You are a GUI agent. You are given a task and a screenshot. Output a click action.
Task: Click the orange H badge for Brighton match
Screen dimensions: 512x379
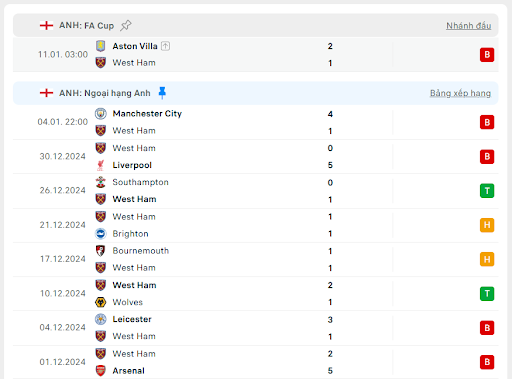click(487, 225)
